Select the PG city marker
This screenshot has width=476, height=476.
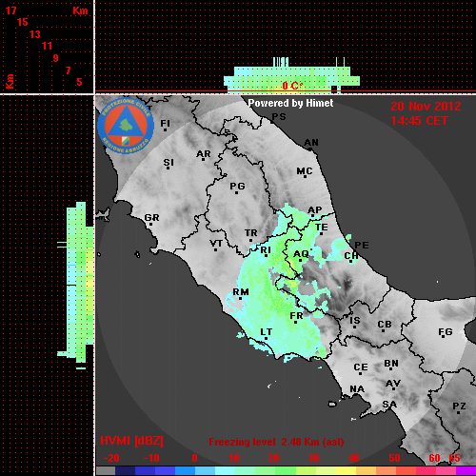236,192
